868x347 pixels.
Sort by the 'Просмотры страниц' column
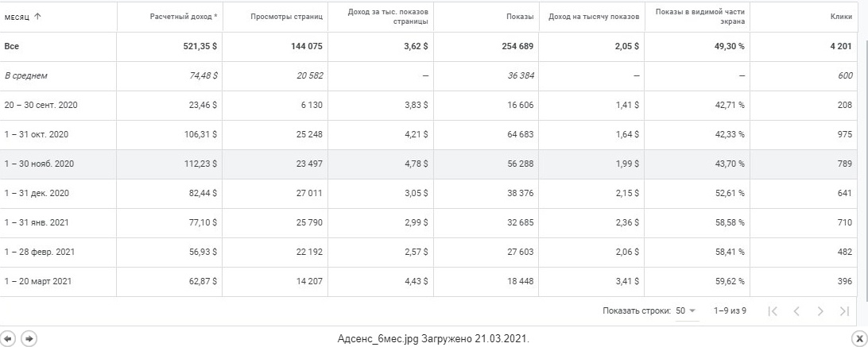286,17
